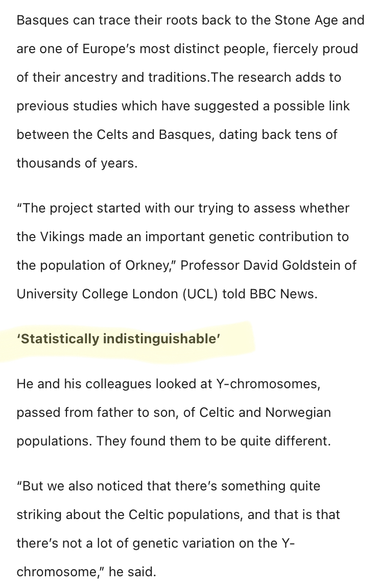
Task: Click the 'University College London' phrase
Action: pos(97,294)
